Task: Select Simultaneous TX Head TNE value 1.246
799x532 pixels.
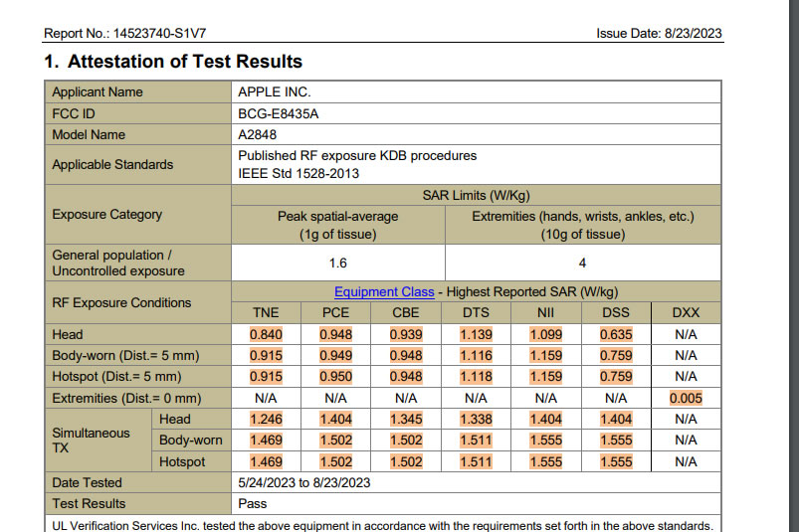Action: coord(266,420)
